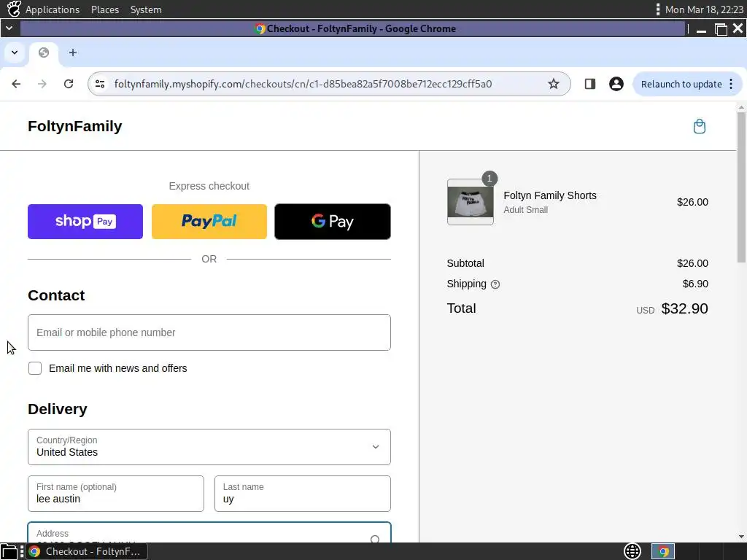Open the Chrome profile avatar icon

pyautogui.click(x=616, y=85)
